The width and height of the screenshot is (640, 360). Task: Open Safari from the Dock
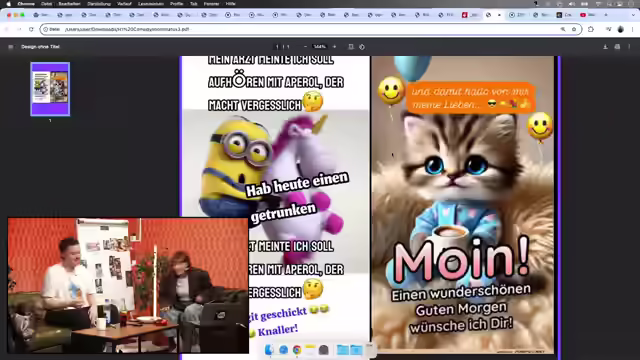[x=283, y=350]
